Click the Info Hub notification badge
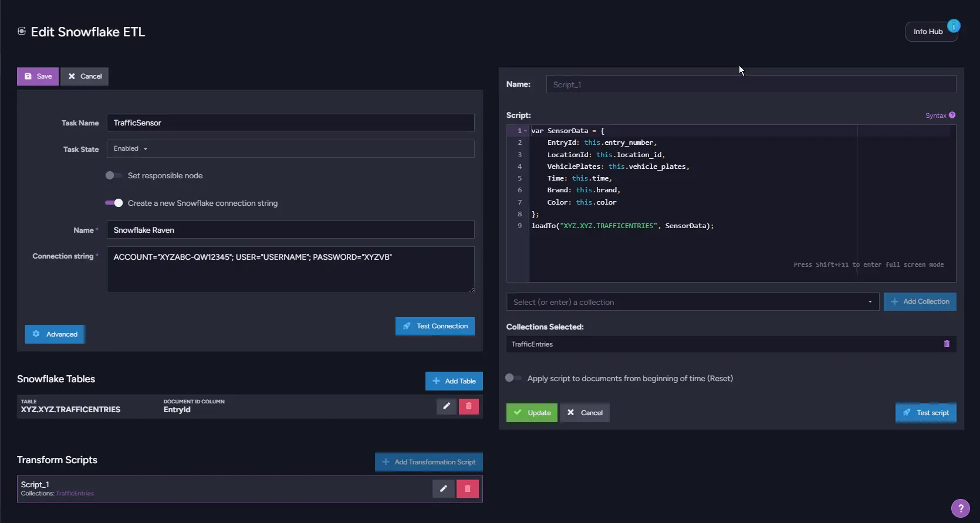Image resolution: width=980 pixels, height=523 pixels. pyautogui.click(x=954, y=26)
